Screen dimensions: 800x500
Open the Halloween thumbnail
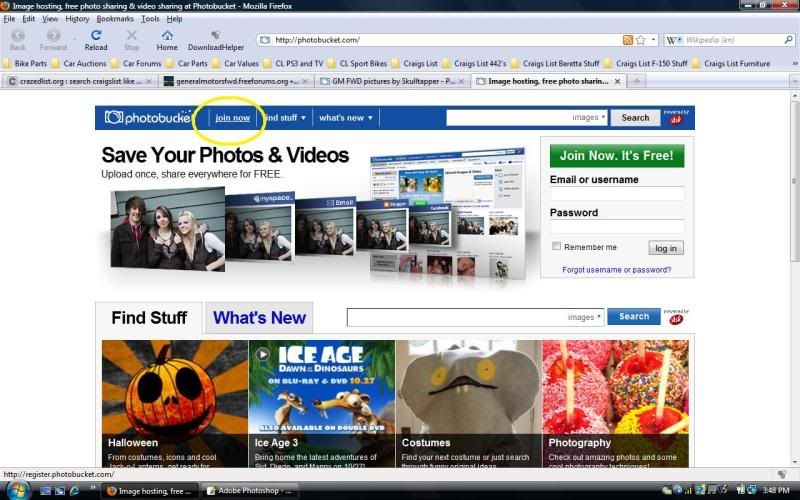click(x=174, y=404)
